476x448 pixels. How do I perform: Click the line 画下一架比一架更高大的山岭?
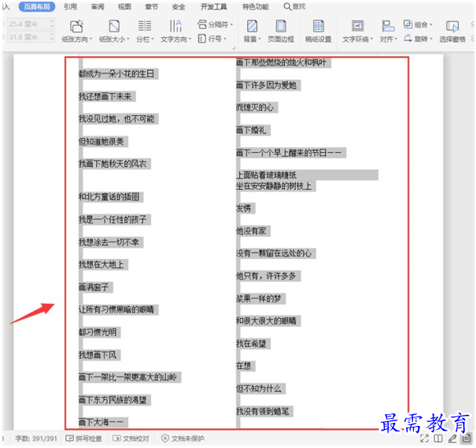tap(127, 377)
